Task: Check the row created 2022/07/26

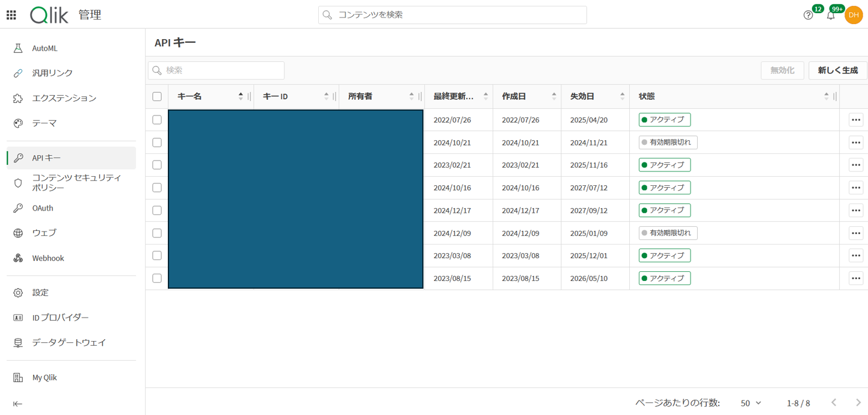Action: (x=157, y=120)
